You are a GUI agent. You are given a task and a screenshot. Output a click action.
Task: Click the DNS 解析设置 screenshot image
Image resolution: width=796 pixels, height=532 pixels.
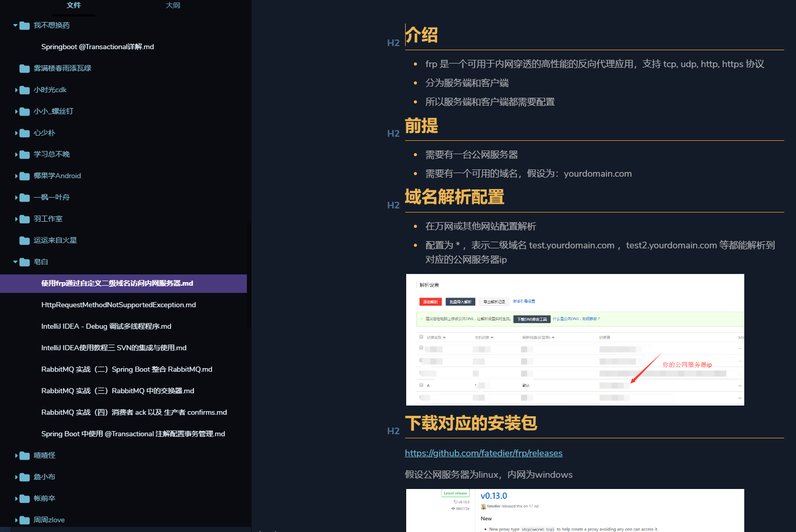pyautogui.click(x=575, y=340)
